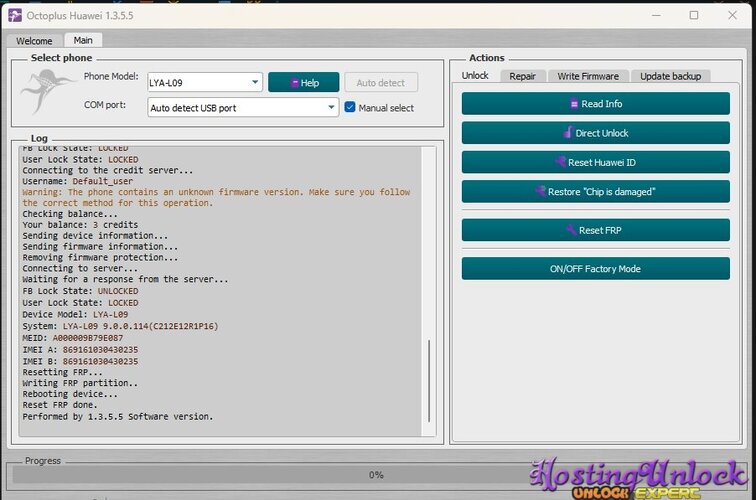Click the 0% progress bar

(x=376, y=475)
